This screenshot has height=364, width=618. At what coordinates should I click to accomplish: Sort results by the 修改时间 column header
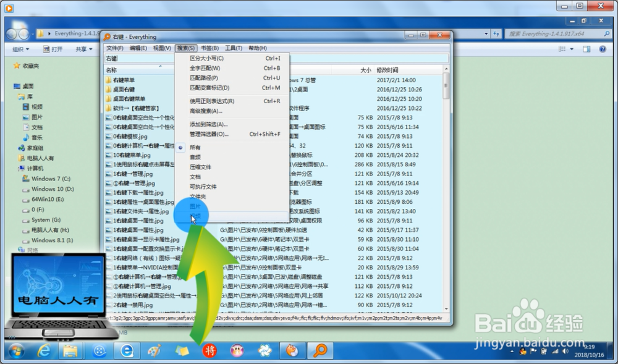[408, 70]
